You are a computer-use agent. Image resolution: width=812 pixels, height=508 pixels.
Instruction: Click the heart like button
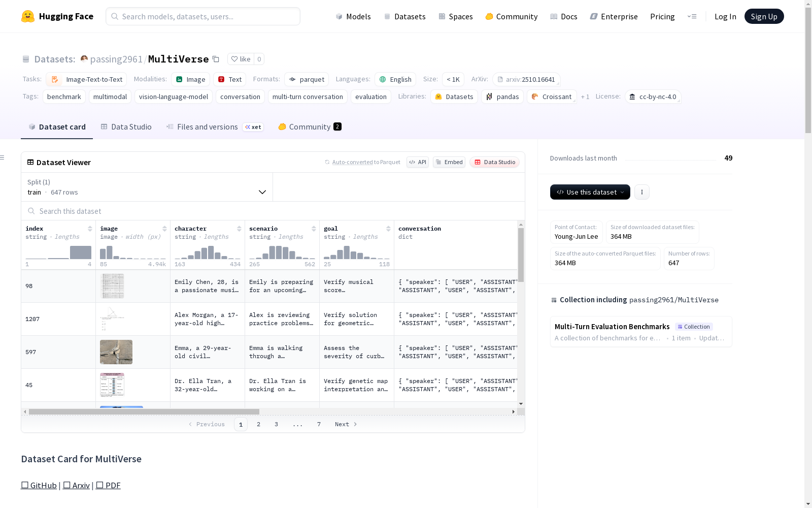point(241,59)
